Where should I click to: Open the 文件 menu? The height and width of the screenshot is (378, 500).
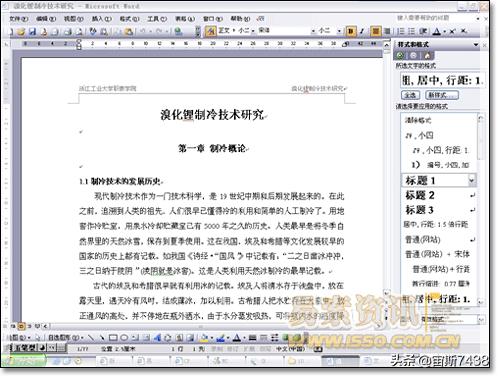[18, 19]
